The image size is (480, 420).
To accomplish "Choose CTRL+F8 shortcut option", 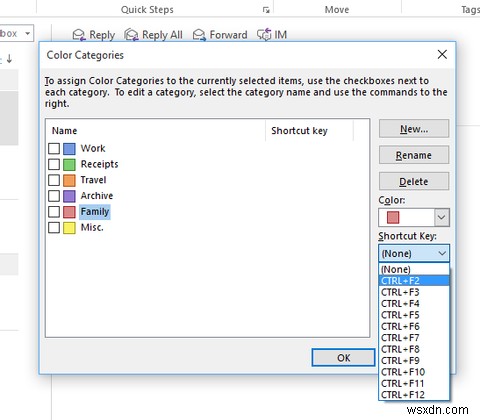I will 414,349.
